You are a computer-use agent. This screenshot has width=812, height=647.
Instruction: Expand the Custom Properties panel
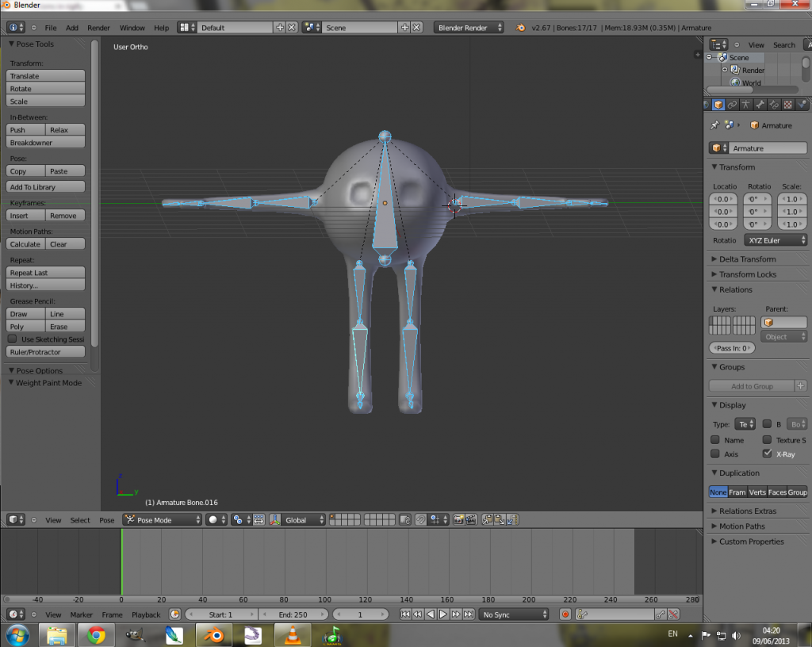pos(752,542)
